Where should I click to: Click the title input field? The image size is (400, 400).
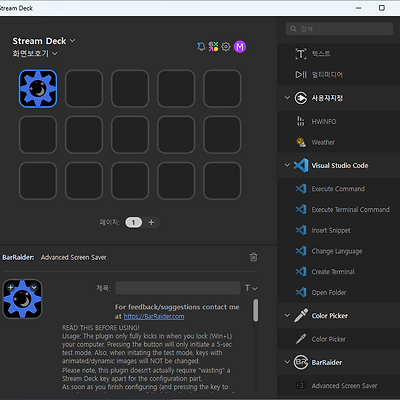pyautogui.click(x=178, y=288)
